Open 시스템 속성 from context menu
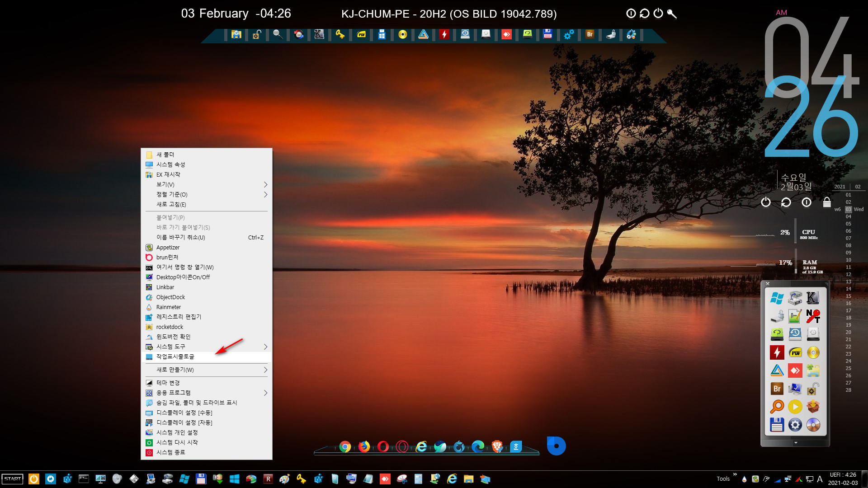Screen dimensions: 868x488 tap(207, 164)
